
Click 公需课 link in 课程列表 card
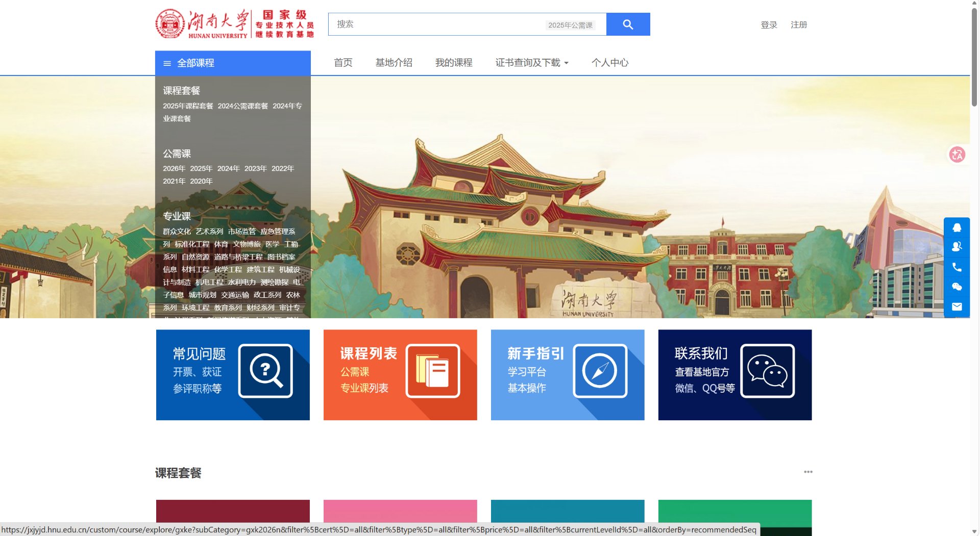pos(355,372)
